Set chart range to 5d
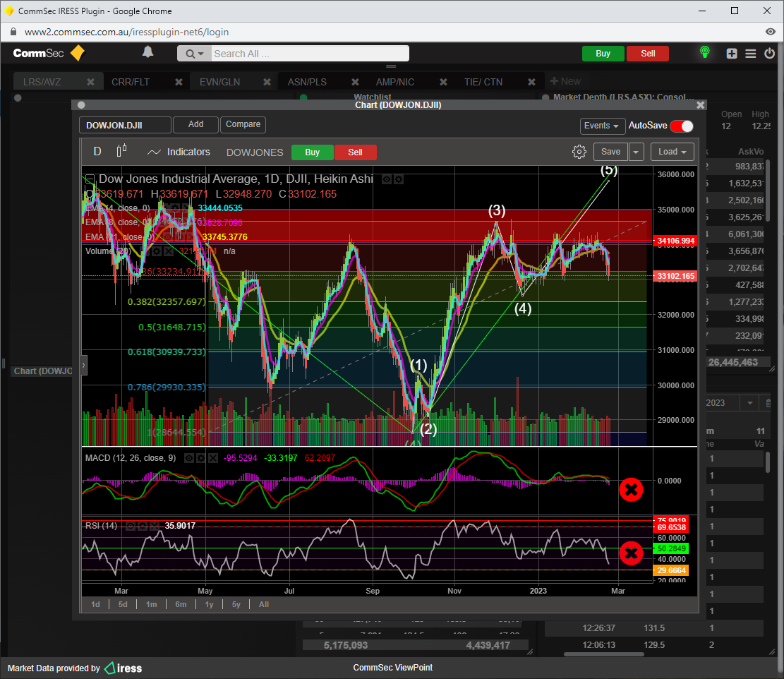 123,604
